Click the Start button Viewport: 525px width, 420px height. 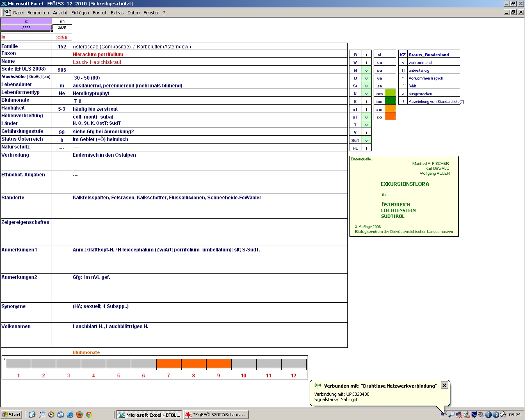(11, 415)
